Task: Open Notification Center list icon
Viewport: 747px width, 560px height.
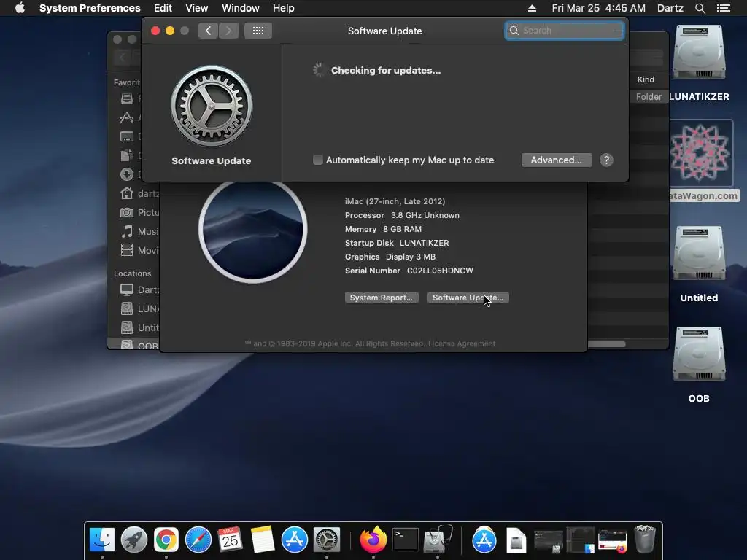Action: (724, 8)
